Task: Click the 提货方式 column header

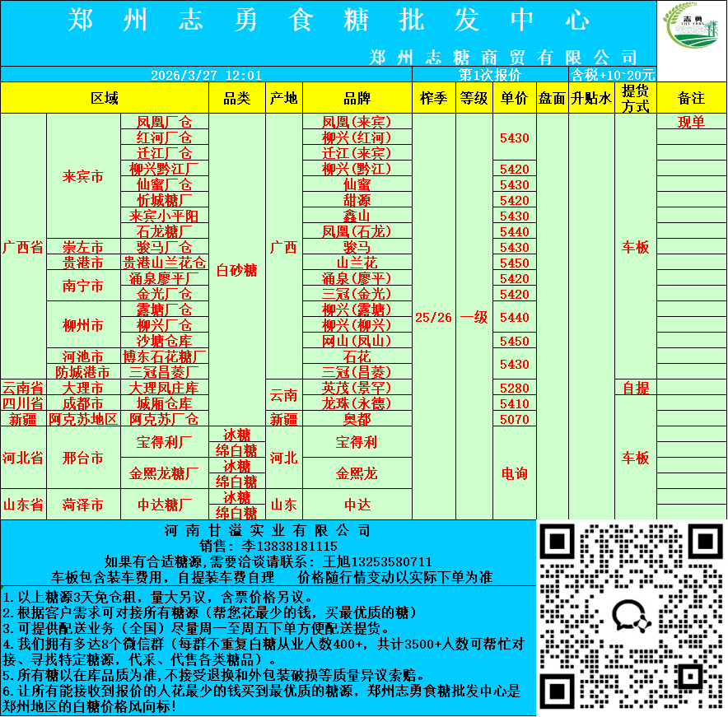Action: pos(636,98)
